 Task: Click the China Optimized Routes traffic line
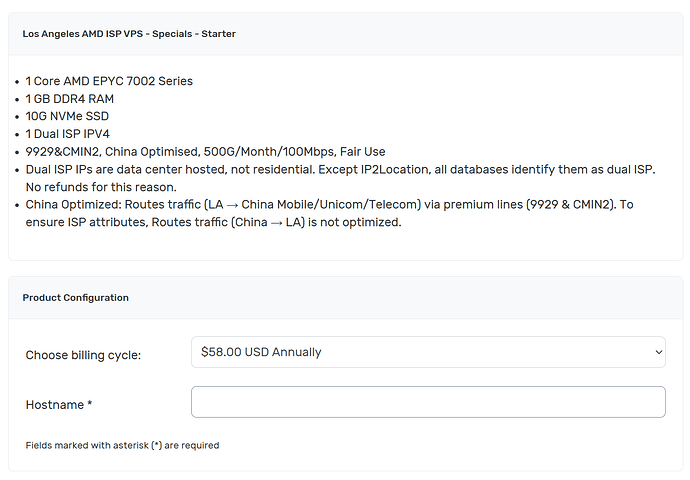click(329, 205)
